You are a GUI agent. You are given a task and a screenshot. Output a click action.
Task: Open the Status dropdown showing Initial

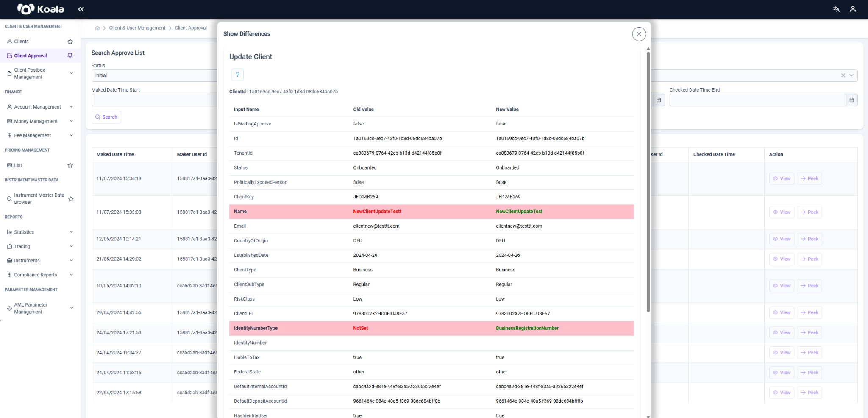(x=155, y=75)
